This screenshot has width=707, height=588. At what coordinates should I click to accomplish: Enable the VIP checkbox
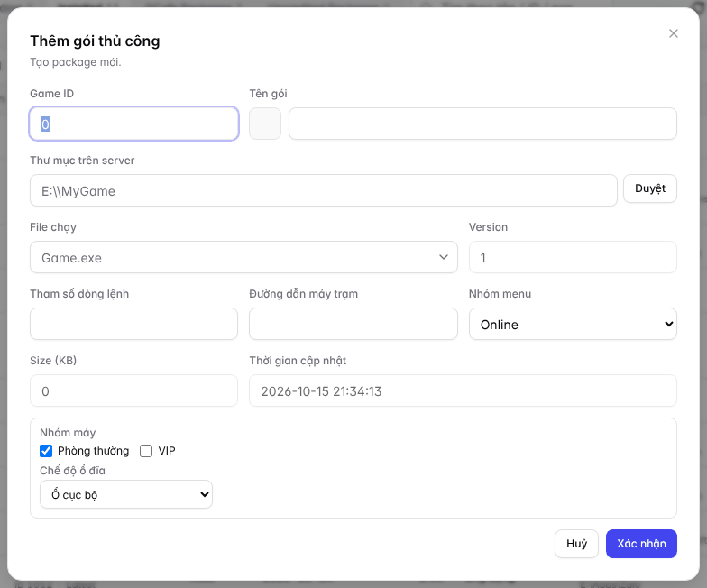(146, 451)
